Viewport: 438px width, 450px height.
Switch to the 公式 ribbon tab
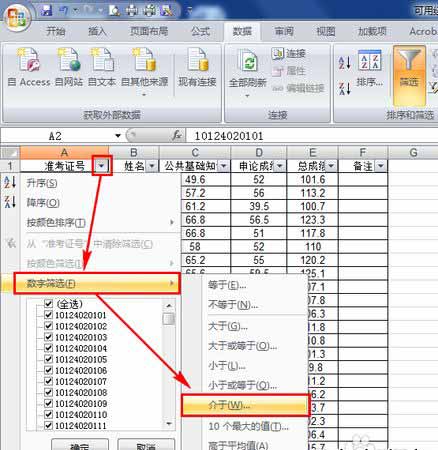[x=200, y=32]
